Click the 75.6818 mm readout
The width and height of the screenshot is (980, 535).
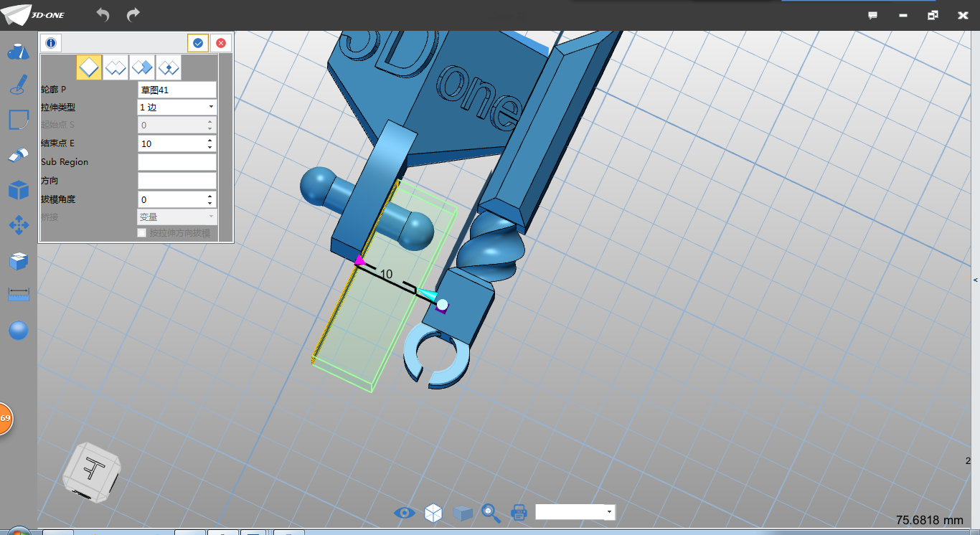(x=929, y=520)
